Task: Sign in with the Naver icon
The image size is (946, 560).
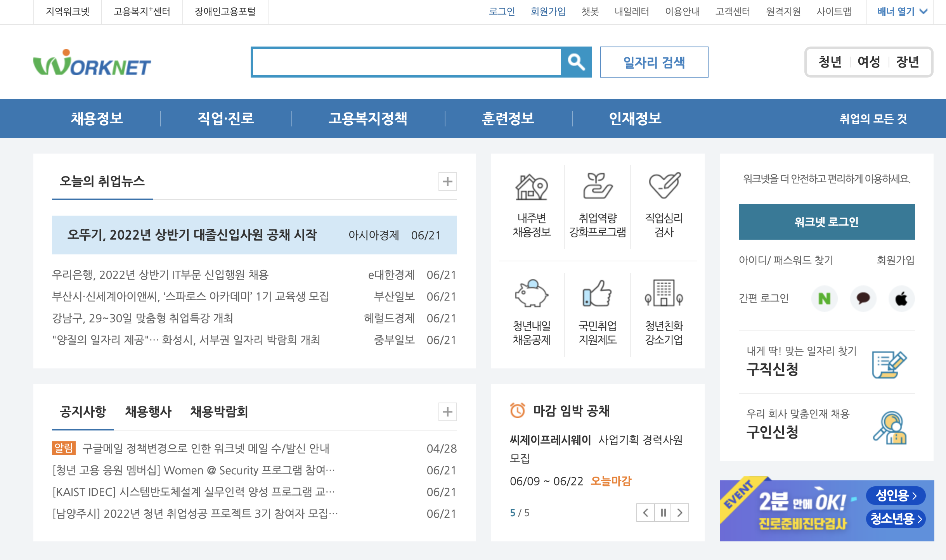Action: [x=825, y=299]
